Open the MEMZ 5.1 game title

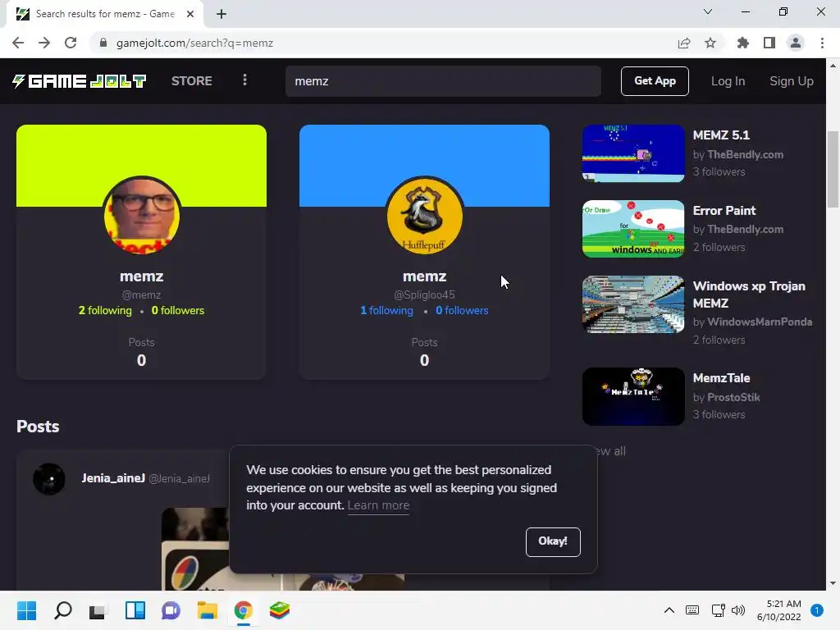[721, 135]
